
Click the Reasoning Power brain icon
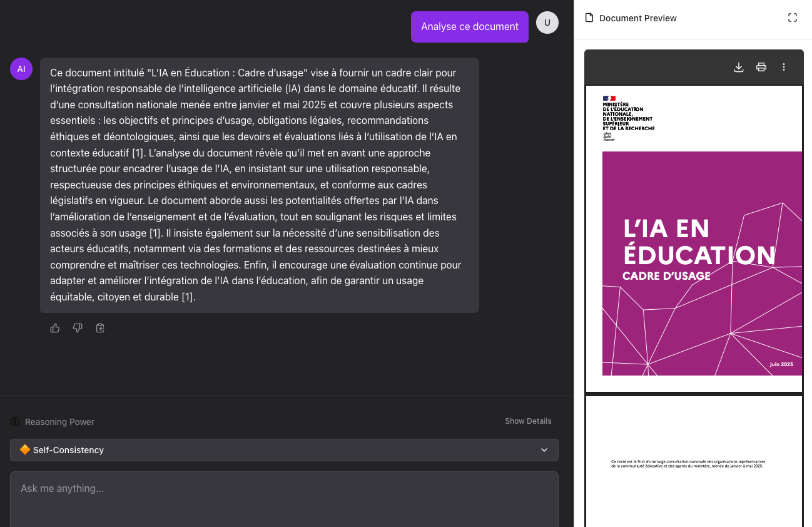point(16,422)
